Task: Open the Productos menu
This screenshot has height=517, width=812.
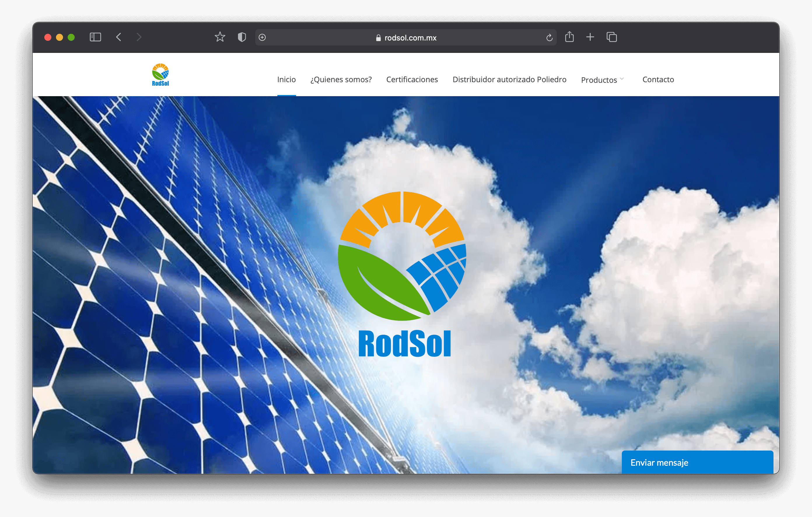Action: coord(599,80)
